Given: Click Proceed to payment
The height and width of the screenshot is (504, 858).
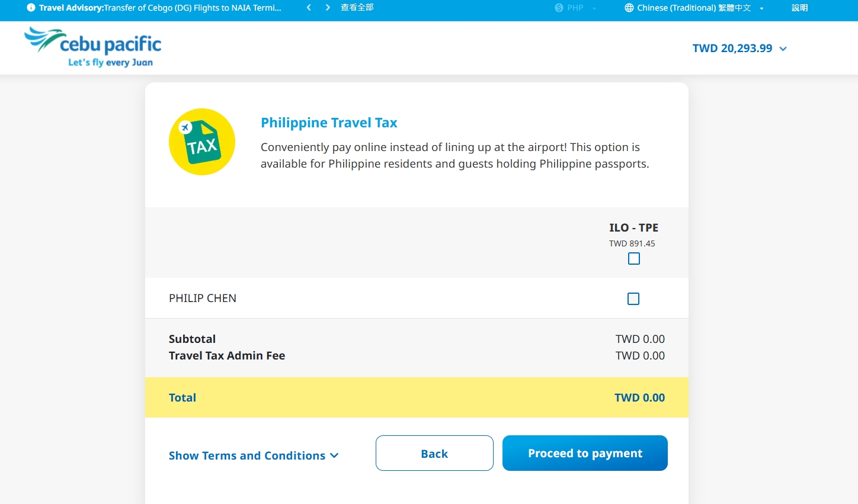Looking at the screenshot, I should 585,454.
